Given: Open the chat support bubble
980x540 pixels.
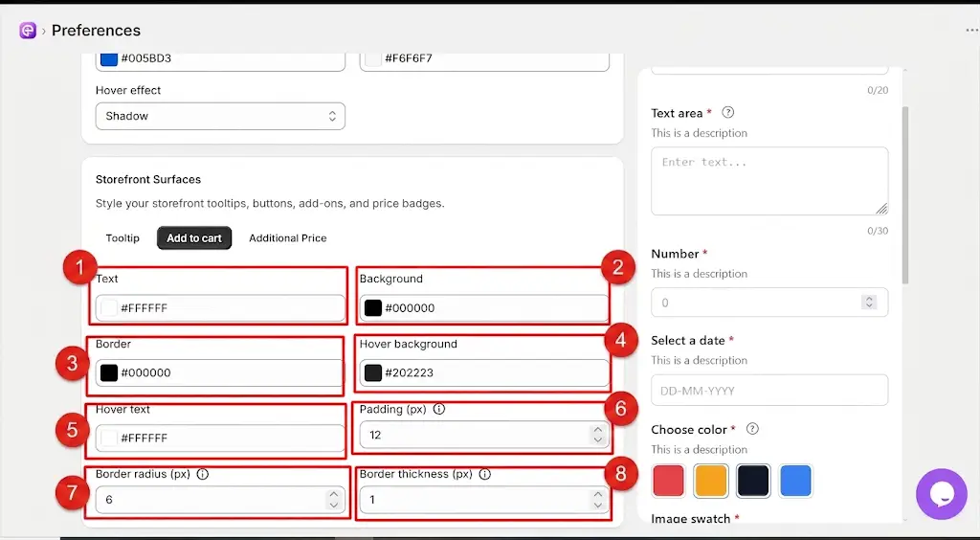Looking at the screenshot, I should pos(942,494).
